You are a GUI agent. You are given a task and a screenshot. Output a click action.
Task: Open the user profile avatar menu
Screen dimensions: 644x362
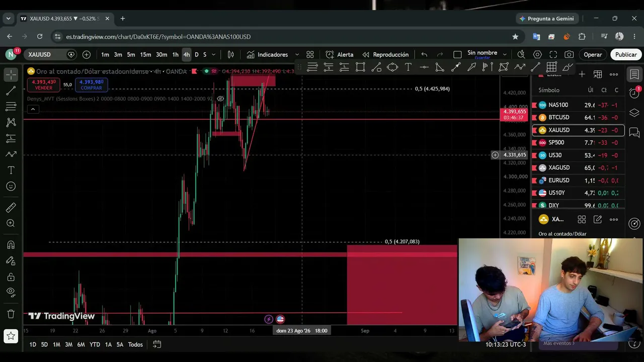11,54
